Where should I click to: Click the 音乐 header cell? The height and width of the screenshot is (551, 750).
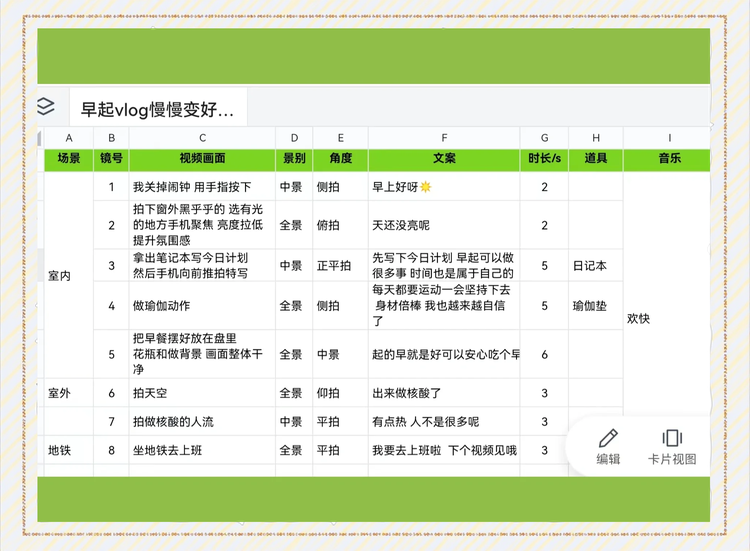coord(669,160)
